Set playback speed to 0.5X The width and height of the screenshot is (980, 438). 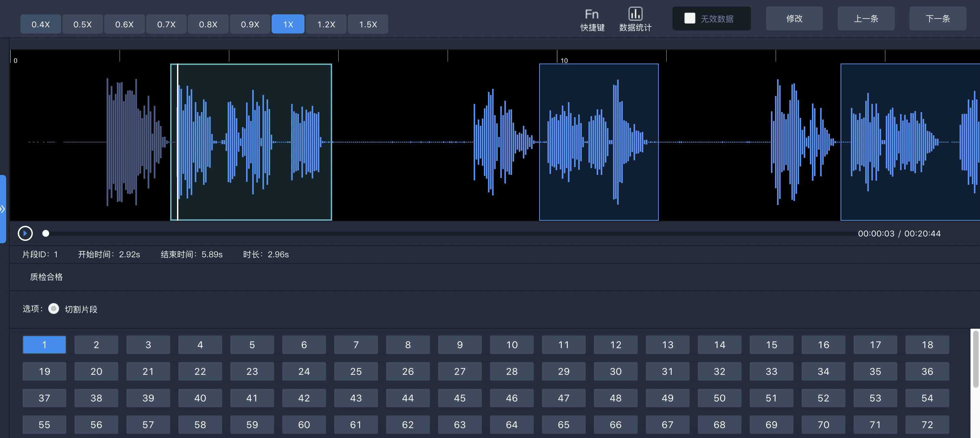(x=83, y=24)
